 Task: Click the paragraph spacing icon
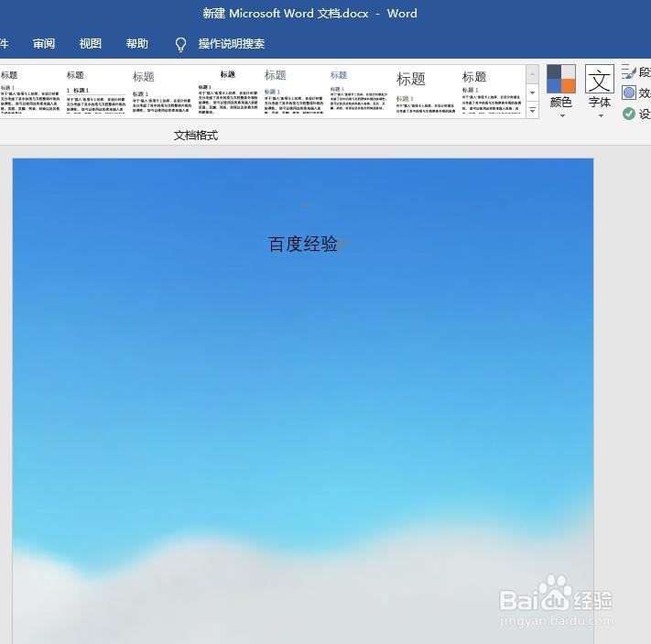pyautogui.click(x=629, y=71)
